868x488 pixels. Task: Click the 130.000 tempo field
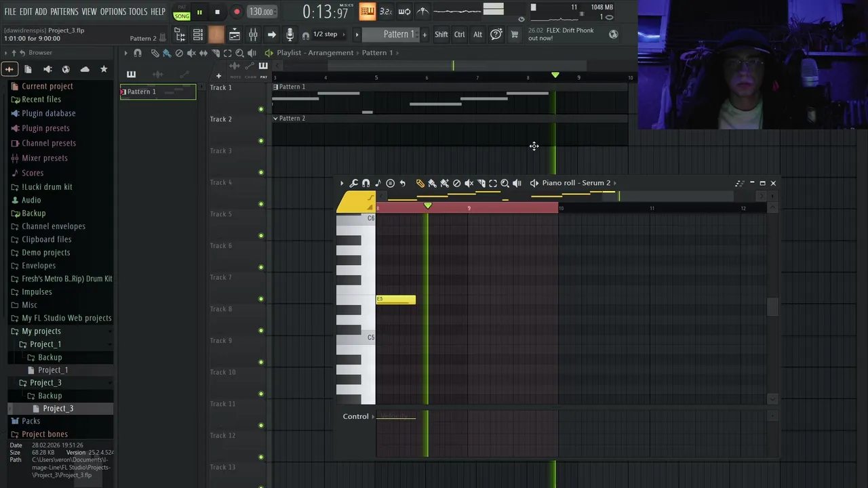coord(261,12)
